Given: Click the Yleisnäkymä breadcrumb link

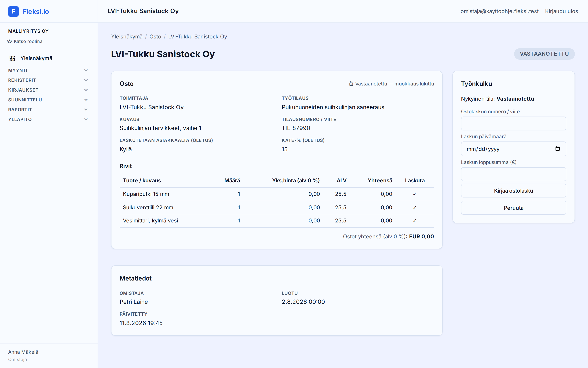Looking at the screenshot, I should (127, 37).
